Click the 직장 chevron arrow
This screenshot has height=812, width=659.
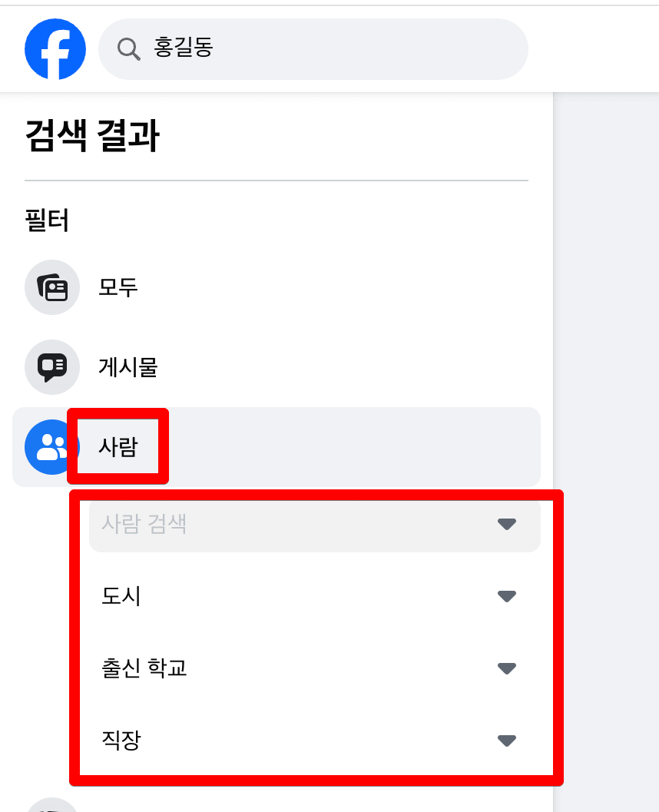coord(506,741)
